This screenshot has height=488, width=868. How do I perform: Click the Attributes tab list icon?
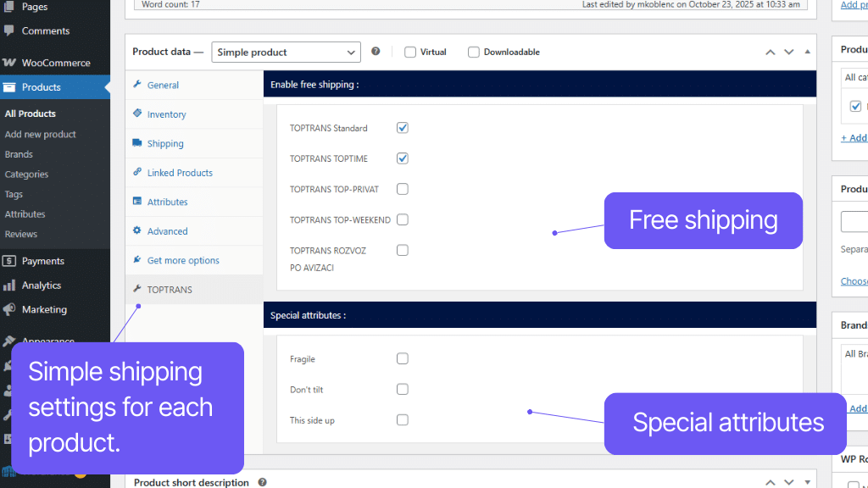coord(137,201)
